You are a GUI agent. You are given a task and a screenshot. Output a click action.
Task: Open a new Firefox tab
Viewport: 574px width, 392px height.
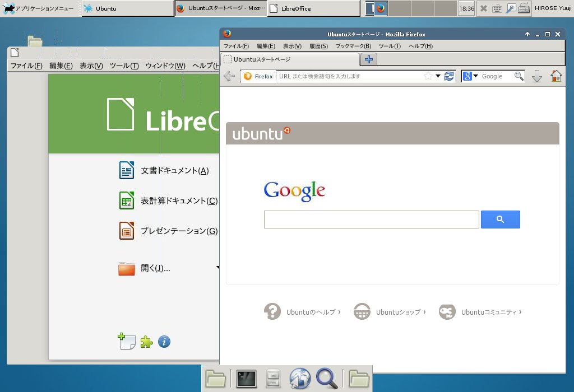[x=369, y=59]
